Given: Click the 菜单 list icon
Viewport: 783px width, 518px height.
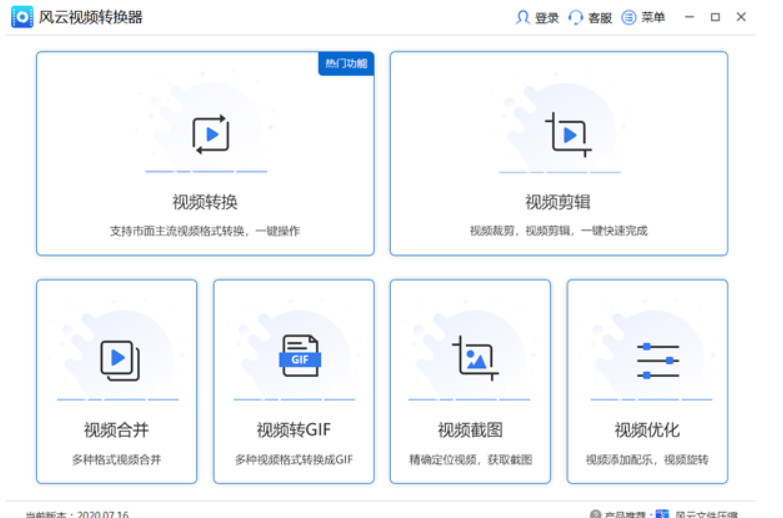Looking at the screenshot, I should (x=629, y=17).
